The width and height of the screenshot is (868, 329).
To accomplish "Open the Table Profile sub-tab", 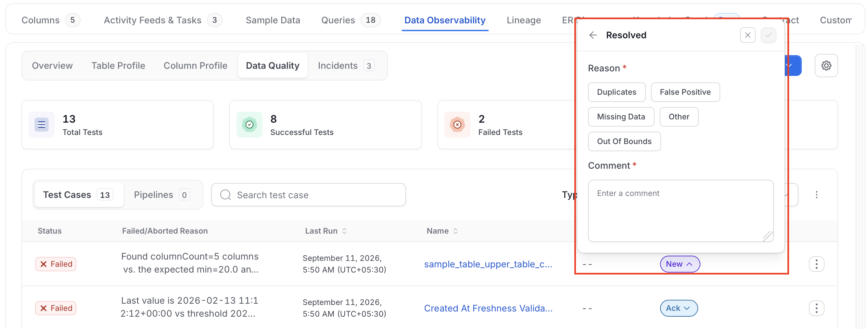I will coord(118,66).
